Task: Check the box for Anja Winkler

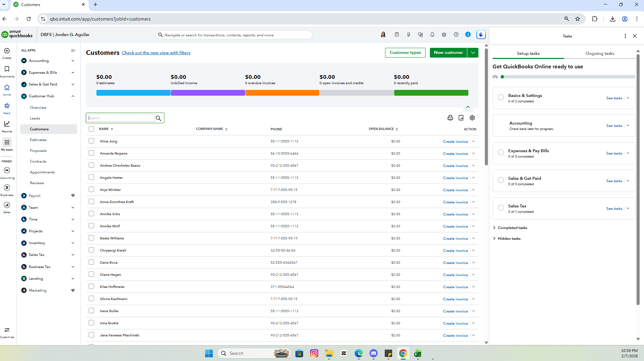Action: (x=91, y=190)
